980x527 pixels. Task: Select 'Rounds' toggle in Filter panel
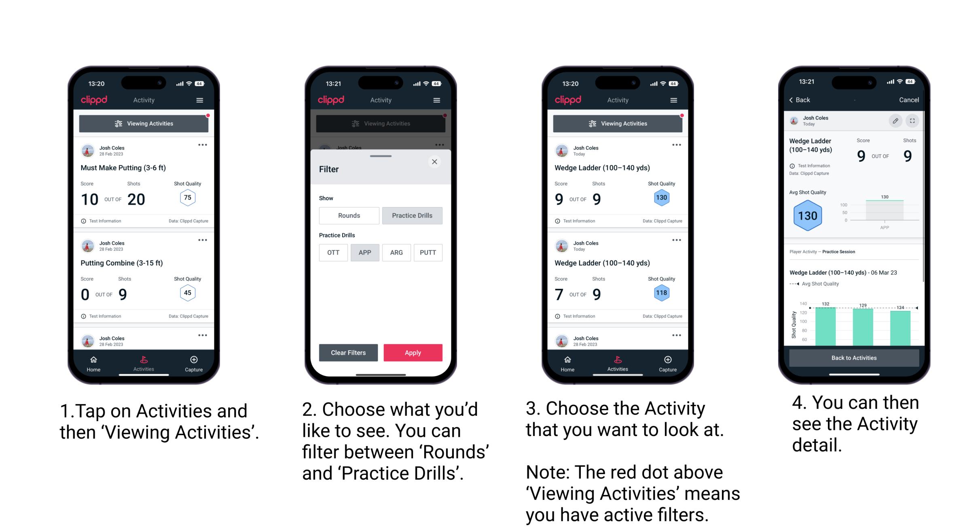click(347, 216)
